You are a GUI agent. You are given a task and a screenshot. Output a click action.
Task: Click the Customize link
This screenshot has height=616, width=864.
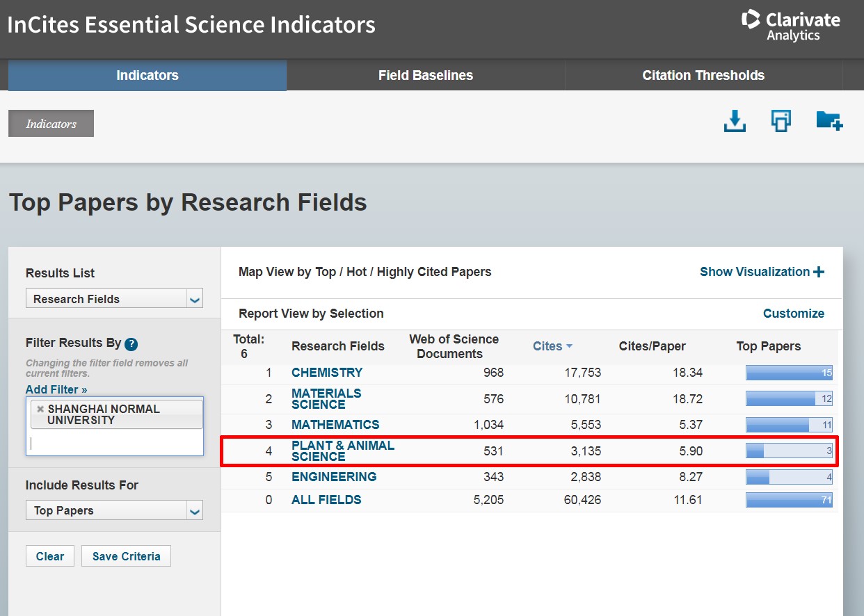[793, 314]
